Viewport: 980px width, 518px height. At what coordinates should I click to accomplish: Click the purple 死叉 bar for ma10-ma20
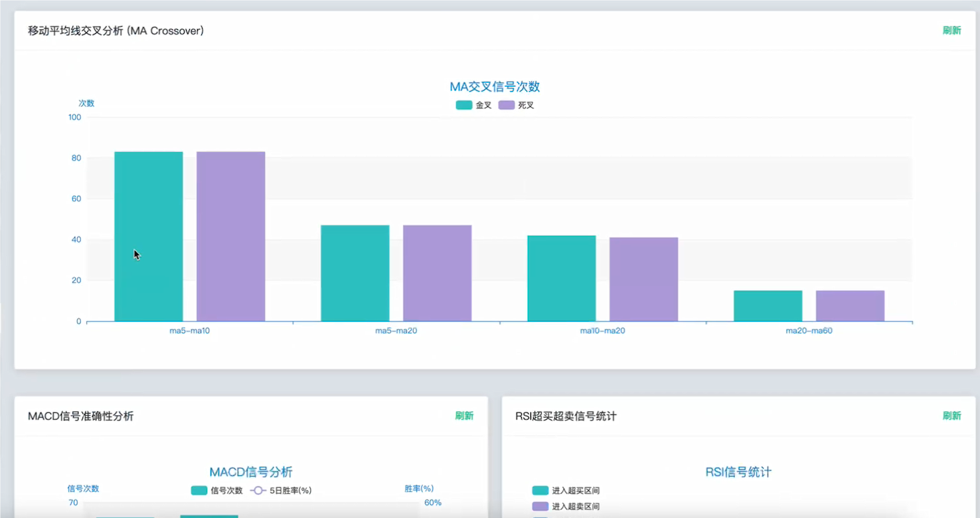tap(644, 280)
